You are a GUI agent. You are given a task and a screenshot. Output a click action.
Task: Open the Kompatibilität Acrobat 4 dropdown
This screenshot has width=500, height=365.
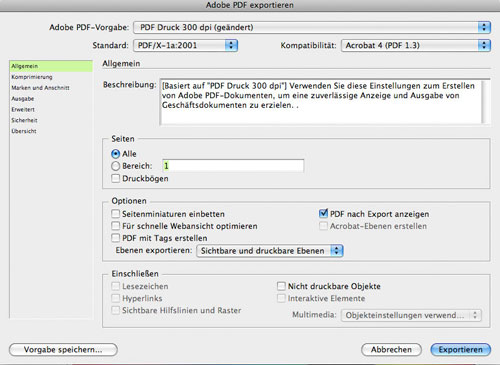coord(416,45)
